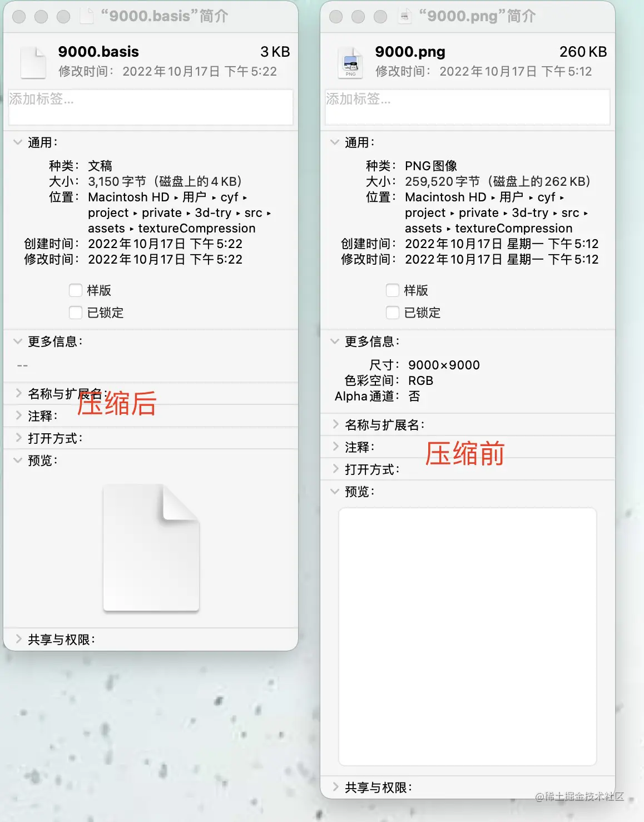The height and width of the screenshot is (822, 644).
Task: Enable 已锁定 checkbox for 9000.basis
Action: pos(75,312)
